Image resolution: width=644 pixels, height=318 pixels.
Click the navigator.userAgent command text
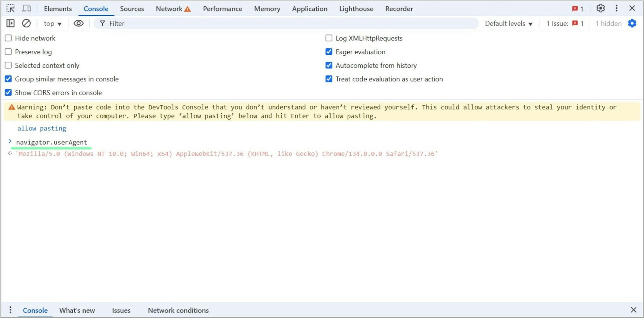point(51,142)
